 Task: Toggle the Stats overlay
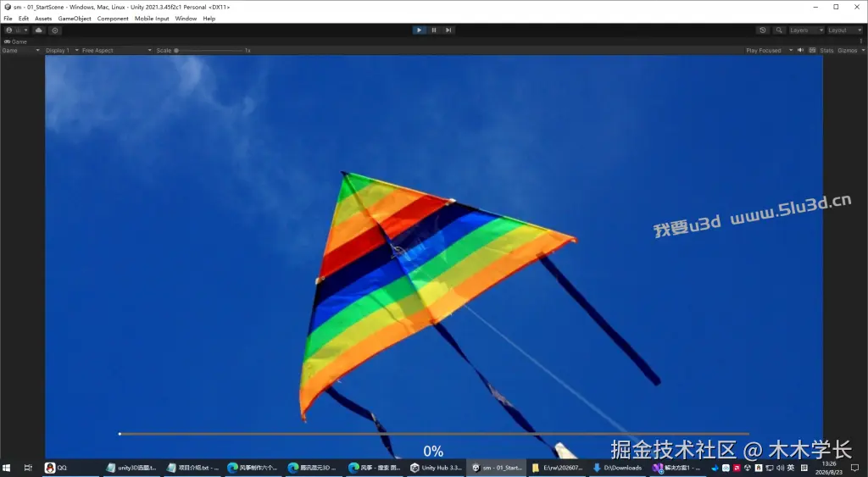tap(826, 50)
